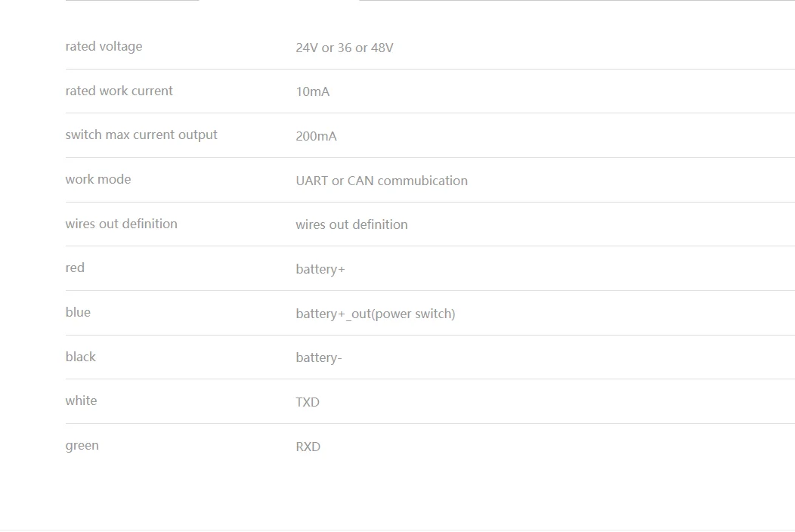795x532 pixels.
Task: Select the "UART or CAN commubication" text
Action: pyautogui.click(x=382, y=181)
